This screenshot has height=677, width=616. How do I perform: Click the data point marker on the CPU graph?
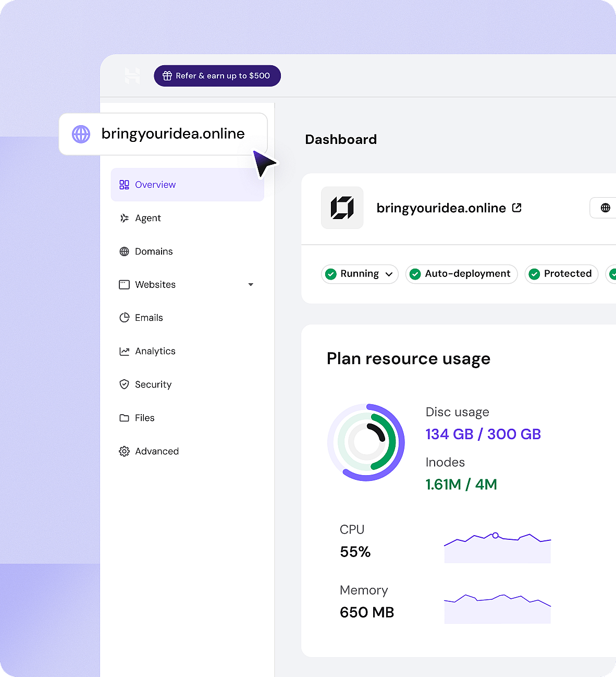click(x=495, y=535)
